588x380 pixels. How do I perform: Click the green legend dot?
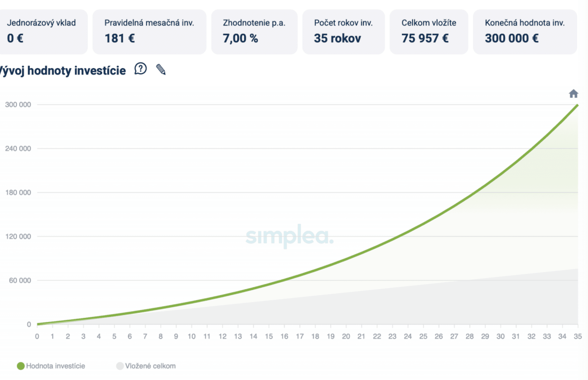coord(20,366)
